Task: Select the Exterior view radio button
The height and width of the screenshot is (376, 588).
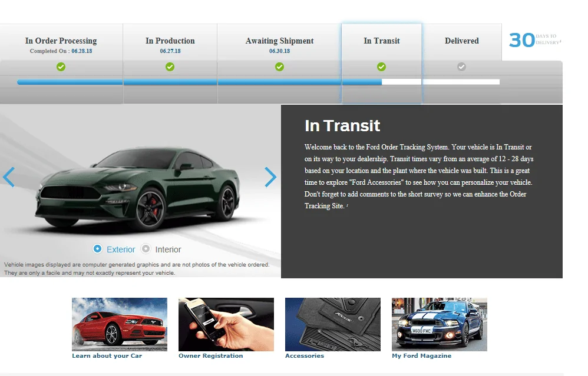Action: point(97,249)
